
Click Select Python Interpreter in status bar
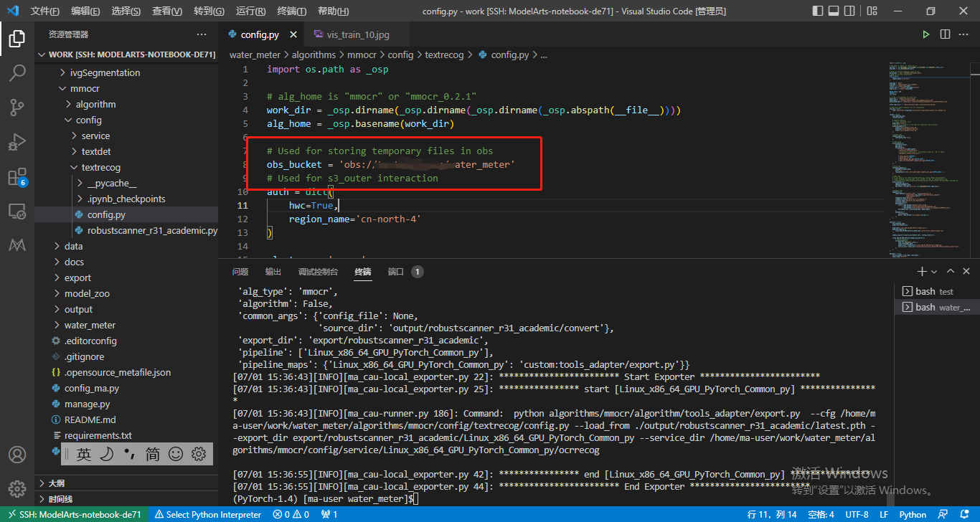208,514
